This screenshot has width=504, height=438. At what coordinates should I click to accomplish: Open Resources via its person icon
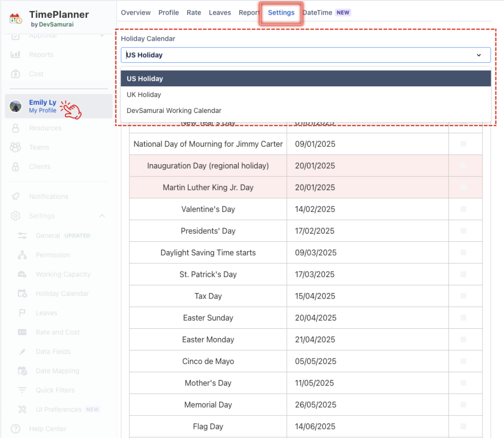pos(16,128)
